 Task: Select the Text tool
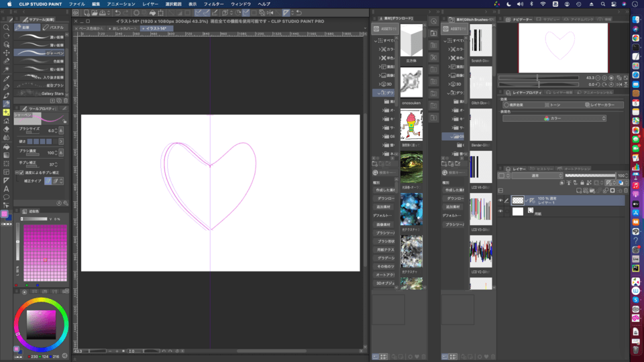6,188
